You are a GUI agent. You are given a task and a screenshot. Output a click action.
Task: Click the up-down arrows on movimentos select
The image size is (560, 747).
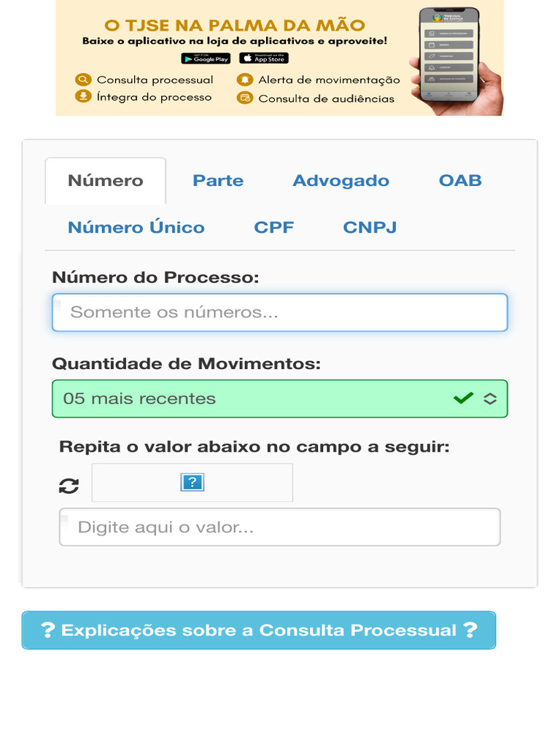[x=490, y=398]
